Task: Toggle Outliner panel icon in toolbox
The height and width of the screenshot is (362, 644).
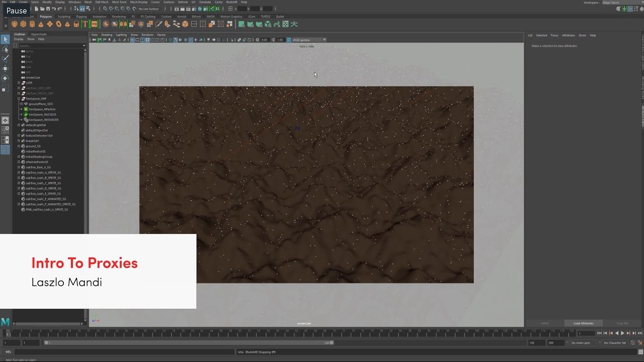Action: pos(5,150)
